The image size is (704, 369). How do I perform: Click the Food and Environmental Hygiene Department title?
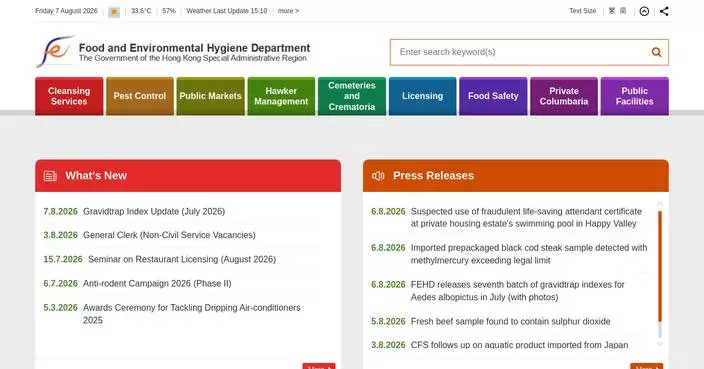click(x=194, y=48)
